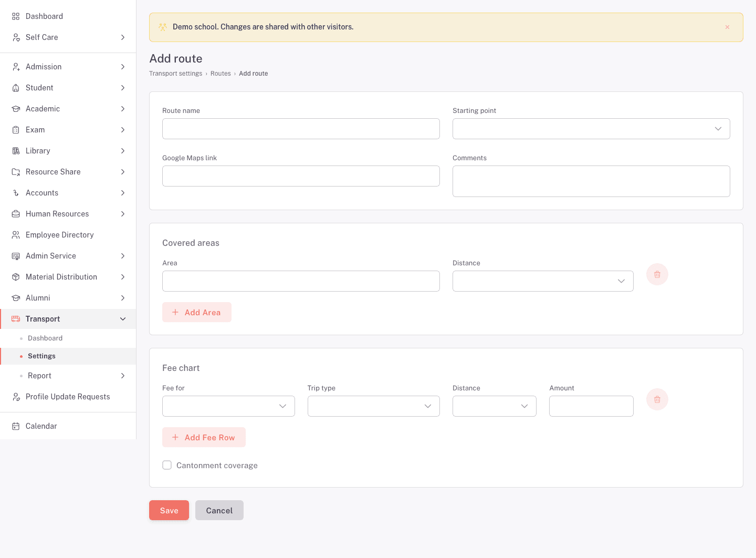Image resolution: width=756 pixels, height=558 pixels.
Task: Open Transport Dashboard submenu item
Action: point(68,338)
